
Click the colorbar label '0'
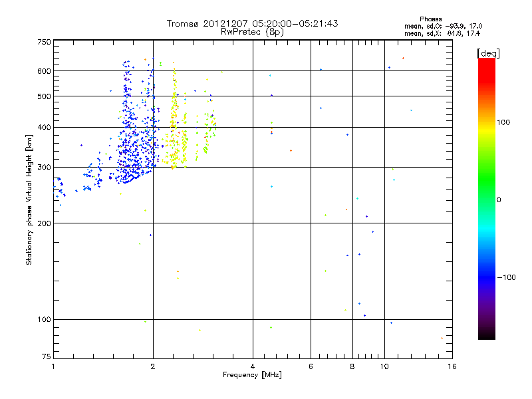[499, 200]
